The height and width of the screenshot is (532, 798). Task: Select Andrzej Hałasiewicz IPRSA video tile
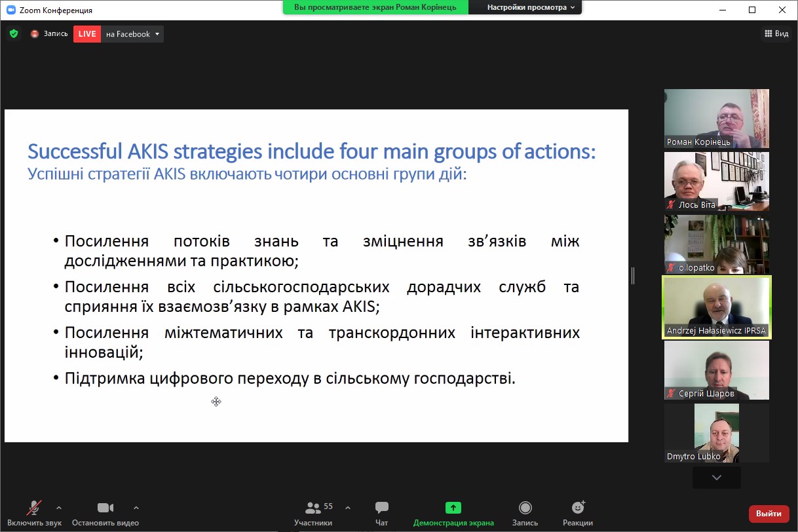click(717, 307)
